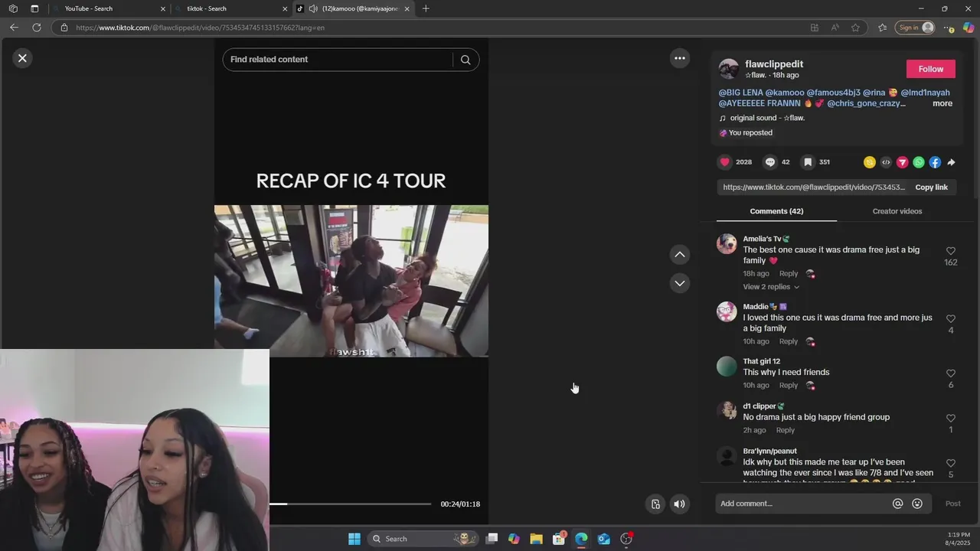Click the Post comment button

click(952, 504)
